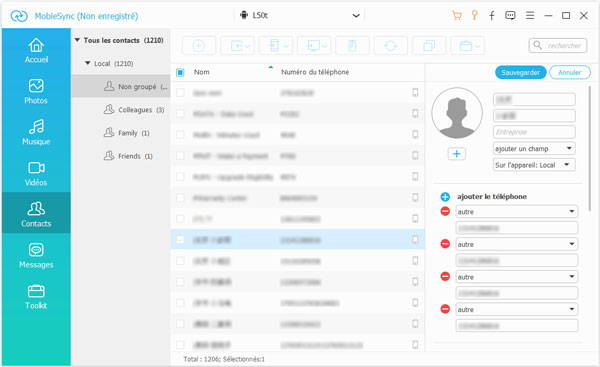Click the contact avatar picture
The image size is (600, 367).
[457, 113]
